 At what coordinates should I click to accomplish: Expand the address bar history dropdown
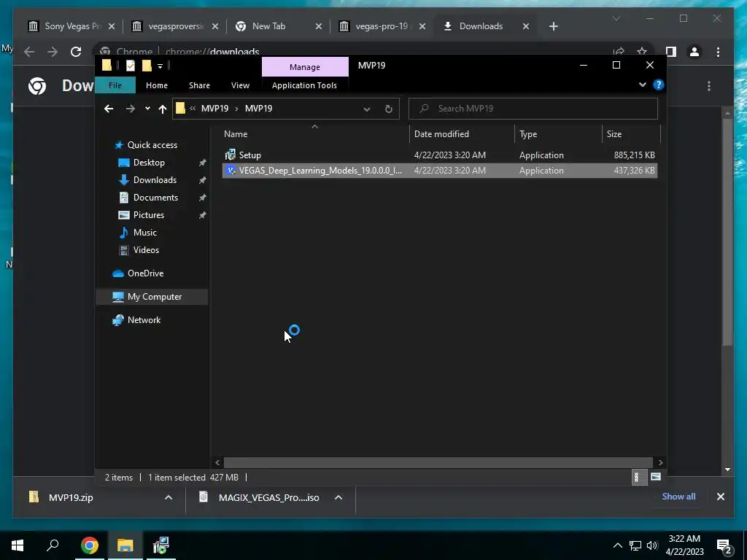pyautogui.click(x=367, y=109)
